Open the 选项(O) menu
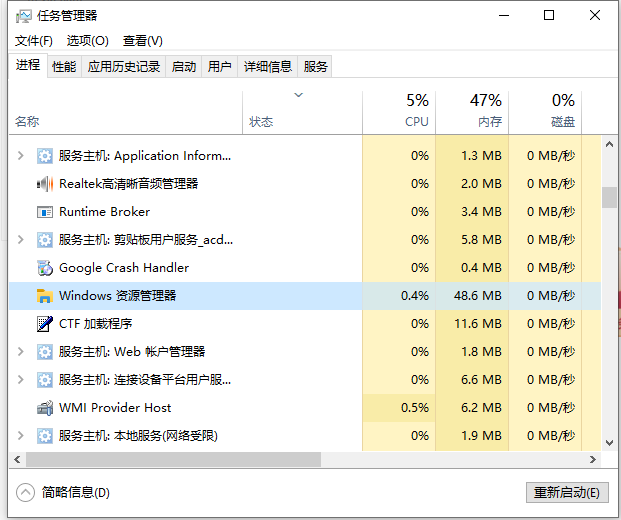This screenshot has width=621, height=520. (x=88, y=41)
